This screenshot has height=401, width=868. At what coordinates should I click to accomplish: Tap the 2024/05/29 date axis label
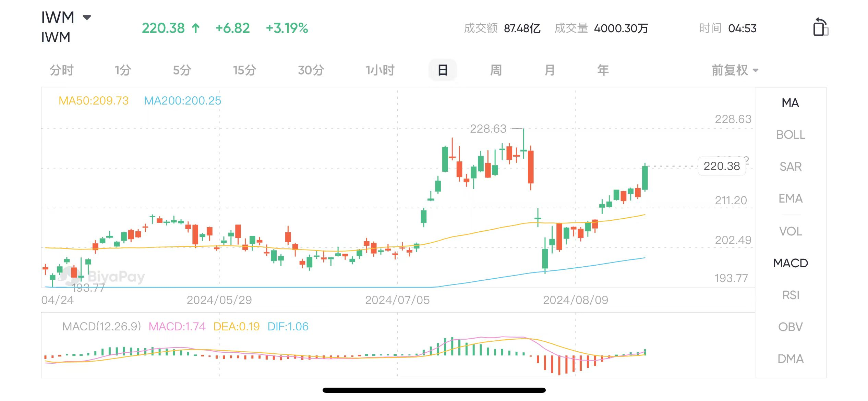219,300
